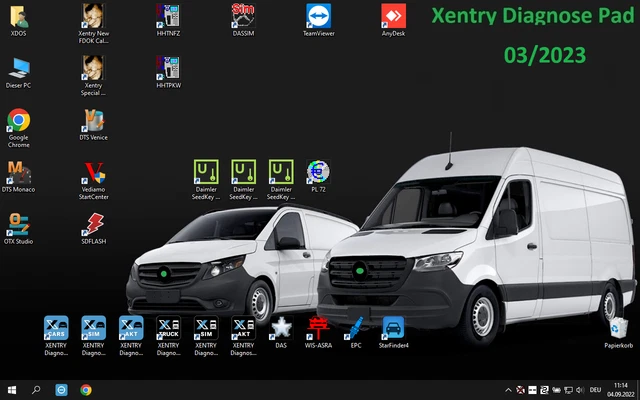Launch the SDFLASH shortcut
This screenshot has height=400, width=640.
pos(93,229)
